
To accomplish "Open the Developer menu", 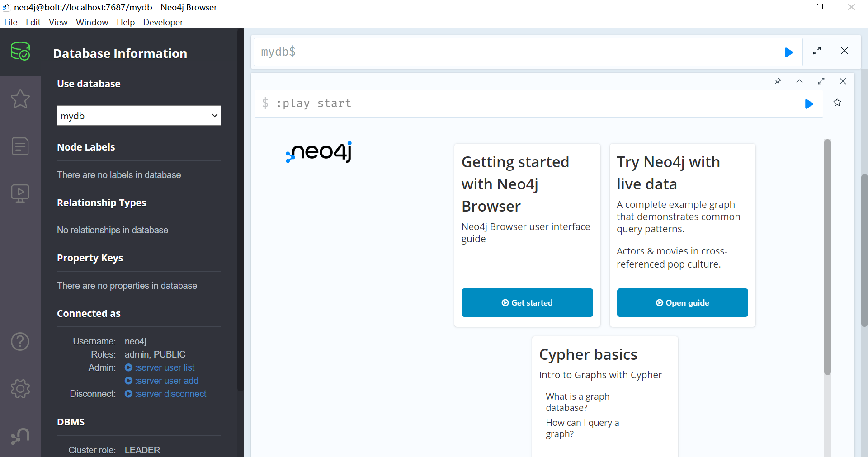I will click(163, 22).
